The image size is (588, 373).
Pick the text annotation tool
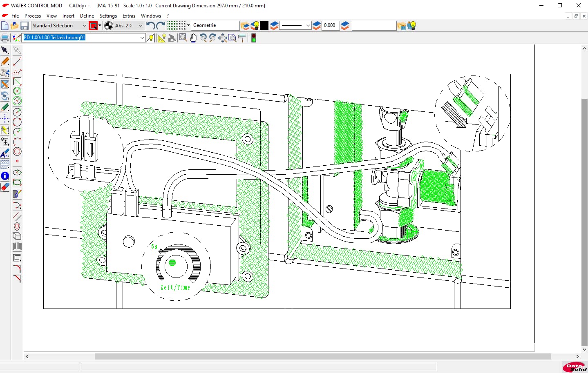(5, 153)
